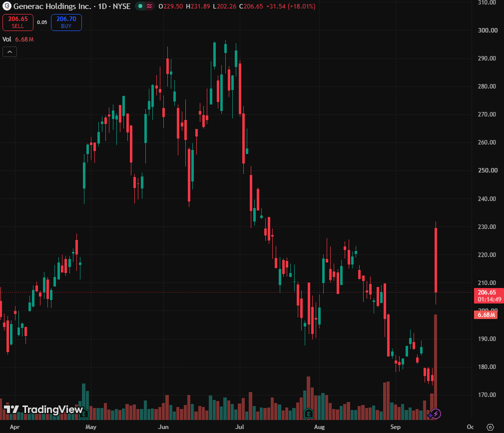The height and width of the screenshot is (433, 504).
Task: Click the 206.65 SELL button
Action: [18, 22]
